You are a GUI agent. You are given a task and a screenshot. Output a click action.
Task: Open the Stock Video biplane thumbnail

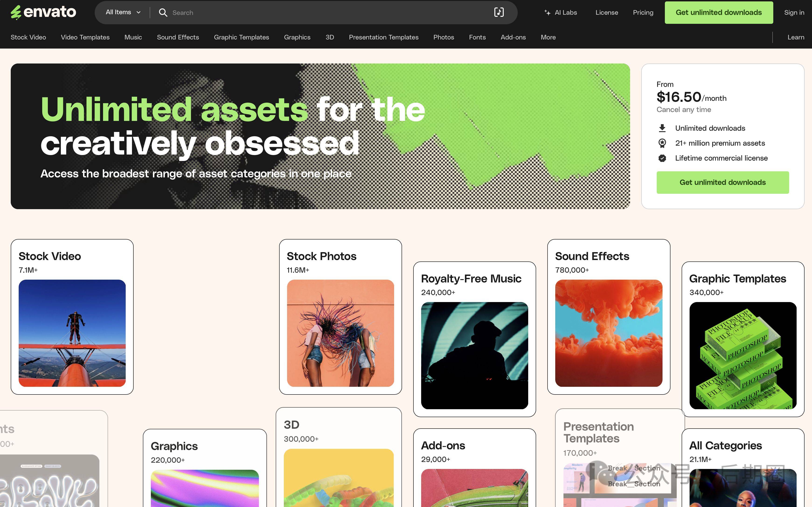pyautogui.click(x=72, y=333)
